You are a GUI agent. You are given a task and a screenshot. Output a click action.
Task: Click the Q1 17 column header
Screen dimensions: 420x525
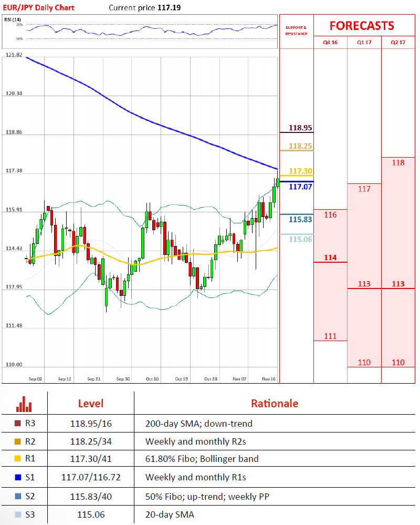pyautogui.click(x=364, y=43)
